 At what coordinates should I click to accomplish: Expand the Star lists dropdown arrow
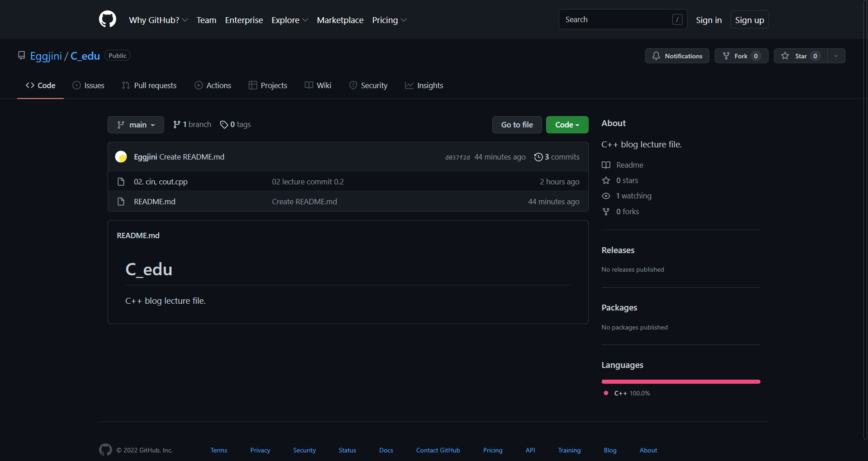[x=836, y=56]
